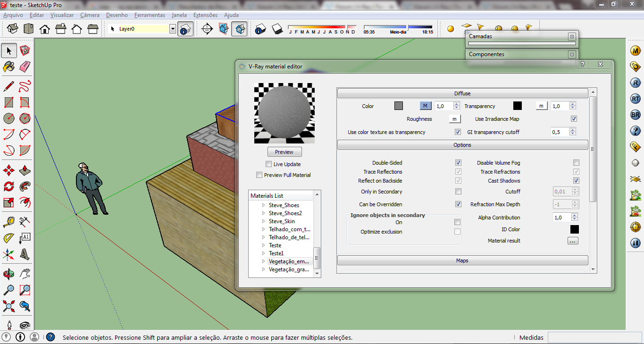Uncheck the Double-Sided option
The height and width of the screenshot is (344, 644).
click(458, 163)
